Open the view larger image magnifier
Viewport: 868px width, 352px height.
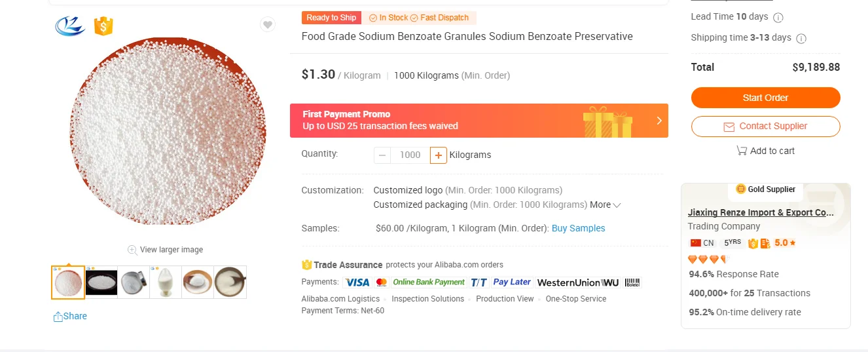(132, 250)
